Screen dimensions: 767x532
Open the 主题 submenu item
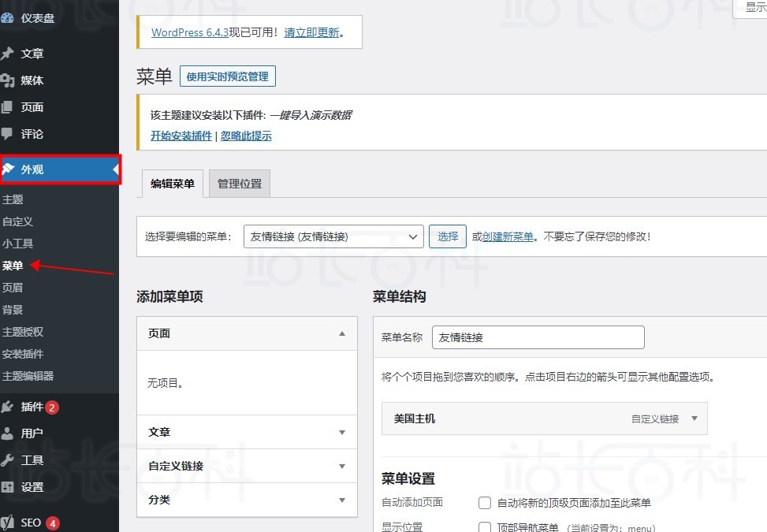pos(13,199)
